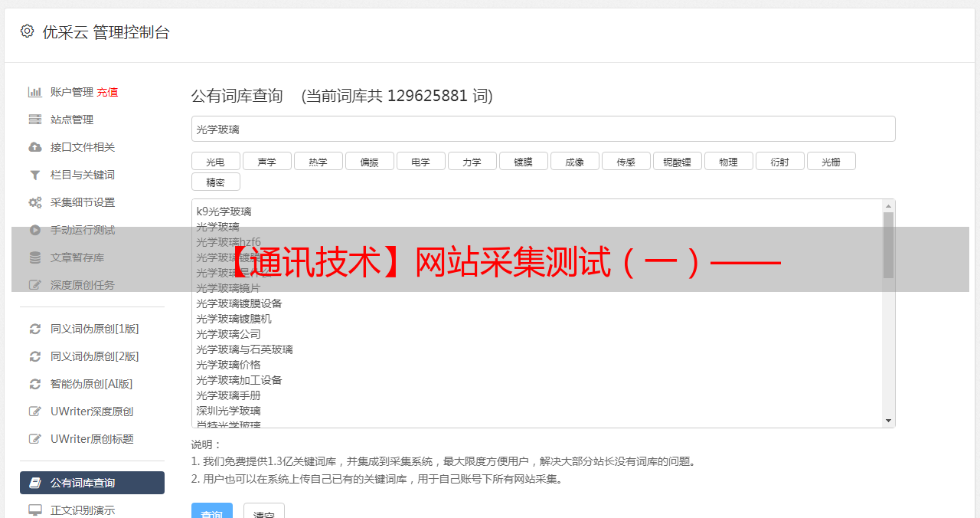Click note line starting 用户也可以在系统上传

[x=378, y=479]
